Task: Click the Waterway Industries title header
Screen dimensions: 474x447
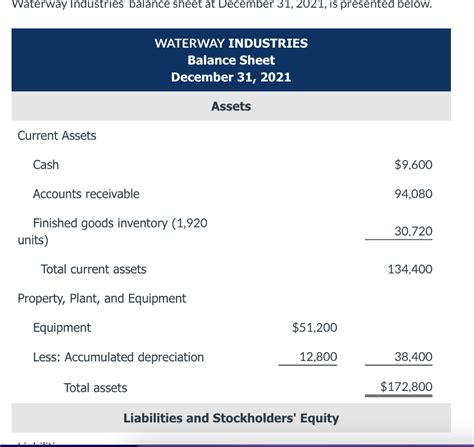Action: 231,43
